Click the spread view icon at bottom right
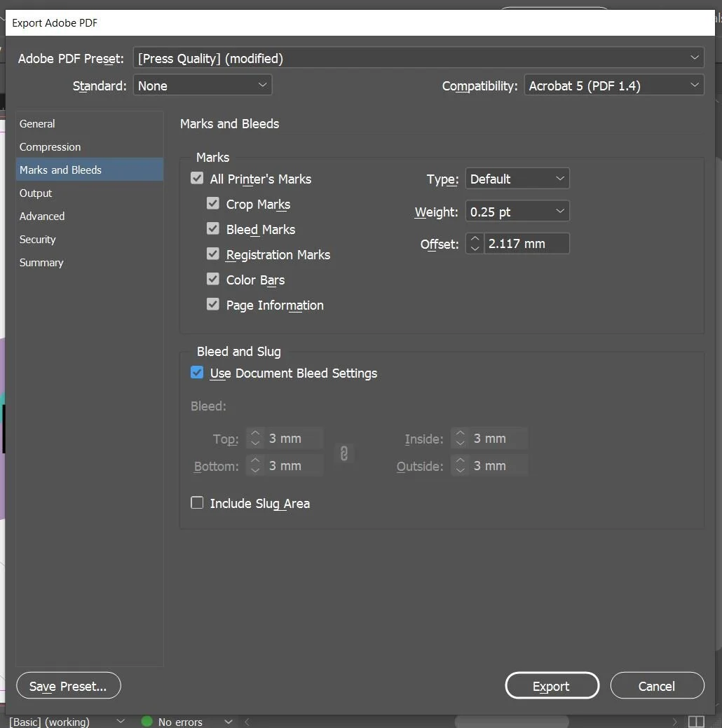Viewport: 722px width, 728px height. (x=696, y=722)
